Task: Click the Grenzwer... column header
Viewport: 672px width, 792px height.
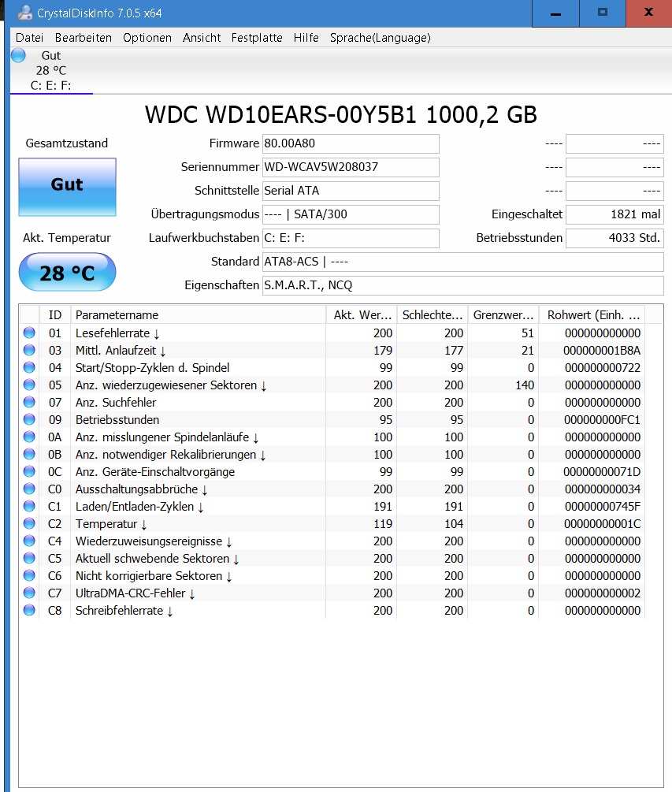Action: pos(503,315)
